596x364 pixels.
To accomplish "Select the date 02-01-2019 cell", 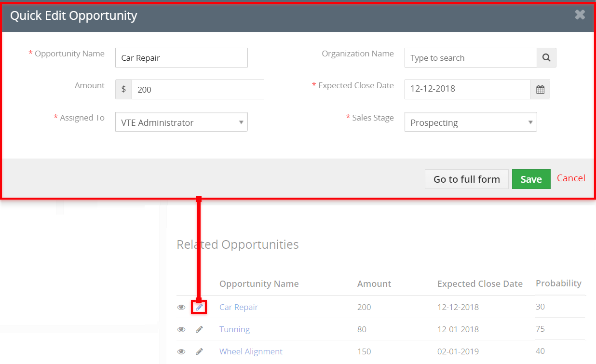I will click(x=458, y=351).
